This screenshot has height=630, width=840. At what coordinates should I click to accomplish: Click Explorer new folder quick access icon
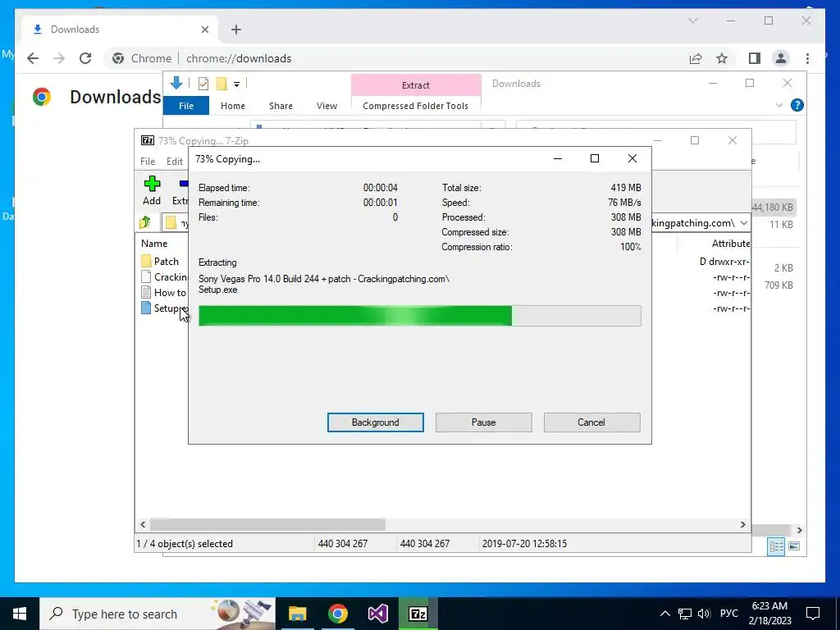(221, 83)
